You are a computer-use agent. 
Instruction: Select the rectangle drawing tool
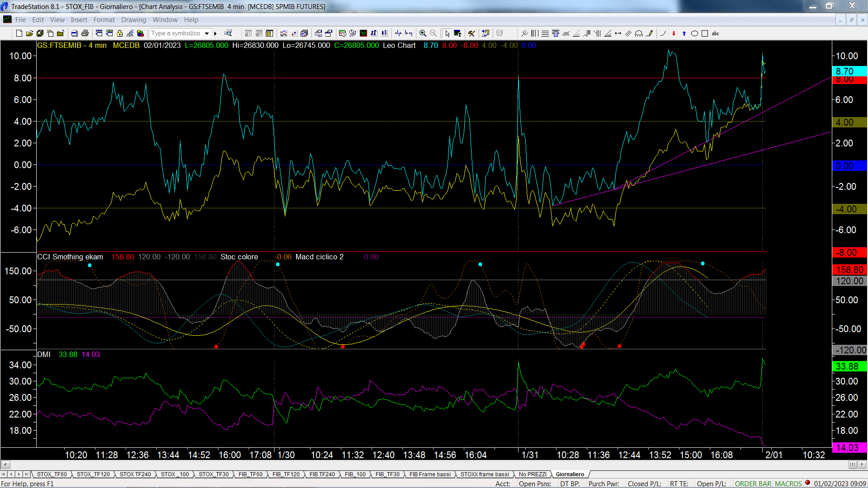click(x=705, y=33)
